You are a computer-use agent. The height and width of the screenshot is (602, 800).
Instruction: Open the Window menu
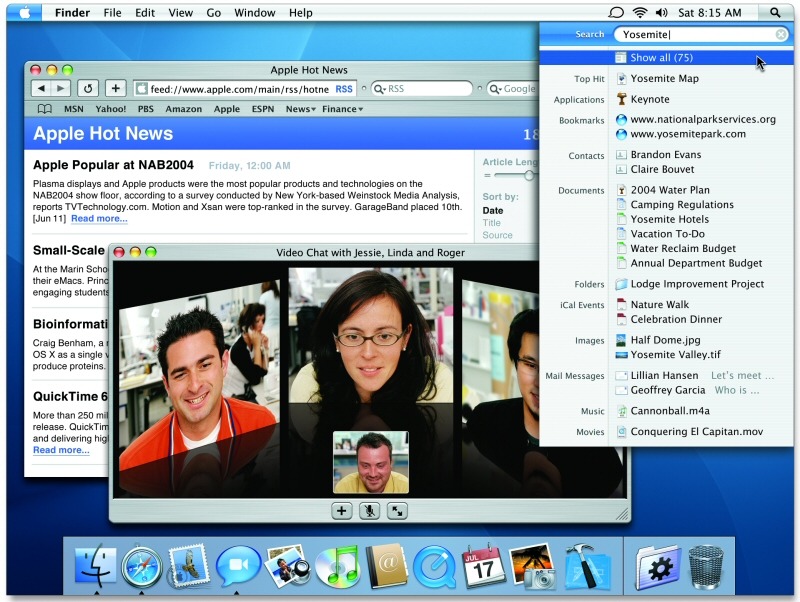(x=255, y=13)
